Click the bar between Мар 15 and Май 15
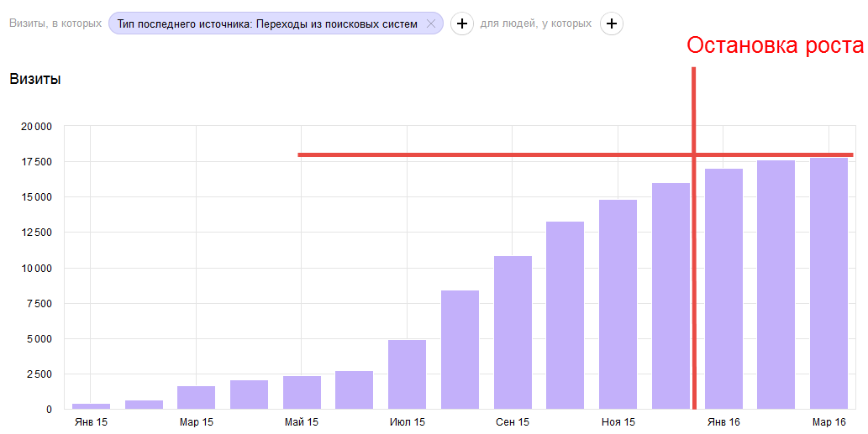 [x=249, y=395]
